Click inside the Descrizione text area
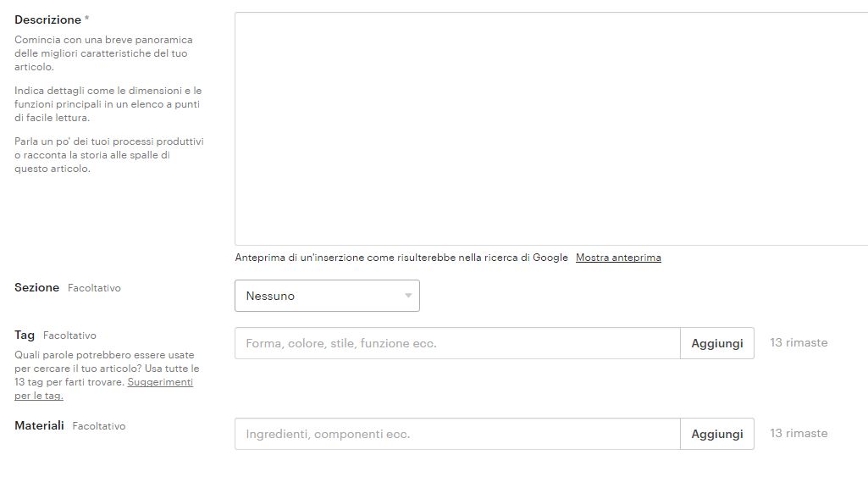Image resolution: width=868 pixels, height=477 pixels. pos(550,129)
